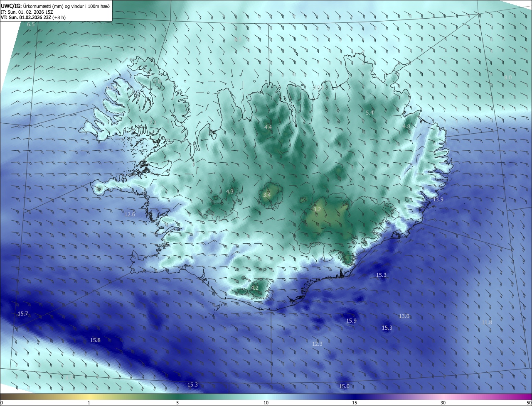This screenshot has height=406, width=532.
Task: Click the 50 tick label on the scale
Action: coord(529,403)
